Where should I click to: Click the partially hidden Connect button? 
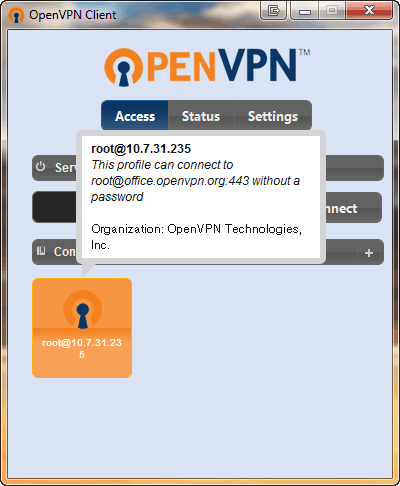coord(353,207)
